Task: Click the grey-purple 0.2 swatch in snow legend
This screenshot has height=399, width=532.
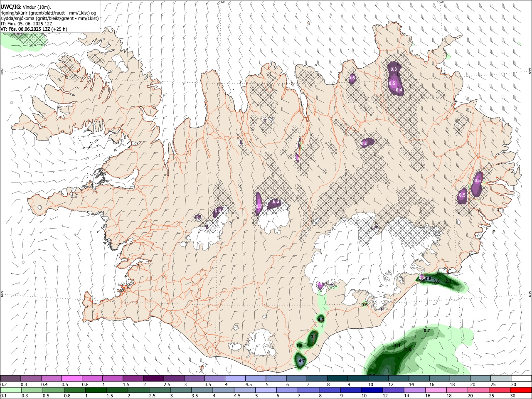Action: tap(11, 378)
